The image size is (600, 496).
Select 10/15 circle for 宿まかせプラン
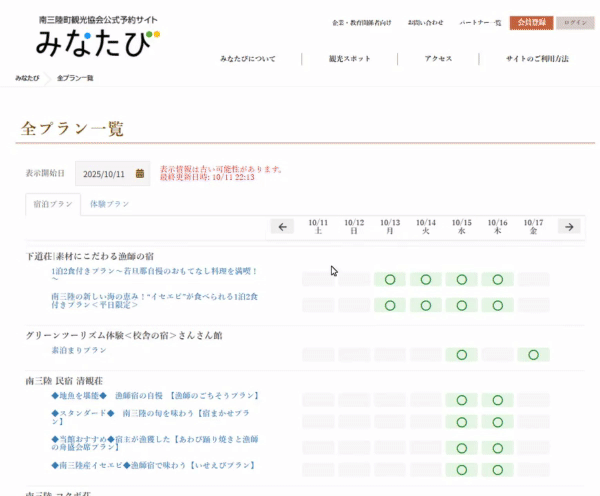(462, 422)
